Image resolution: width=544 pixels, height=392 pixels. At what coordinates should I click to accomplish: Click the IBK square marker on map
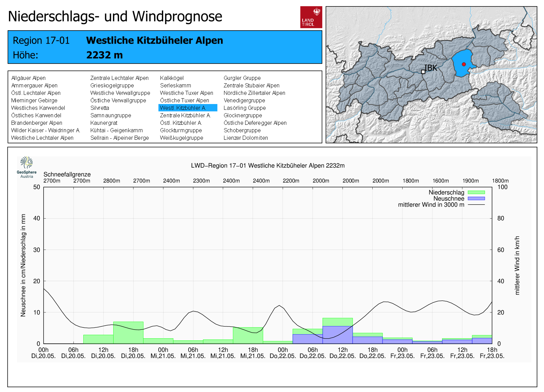pos(423,72)
